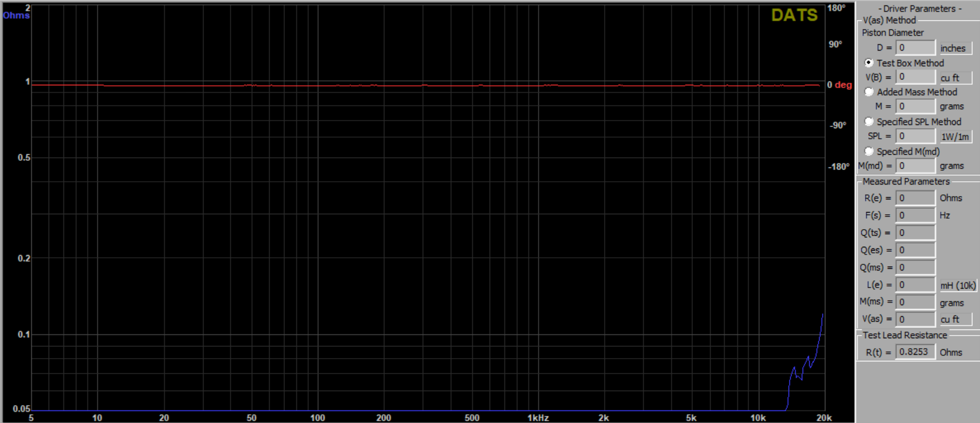Click the 0.5 Ohms impedance axis label
980x423 pixels.
tap(24, 158)
